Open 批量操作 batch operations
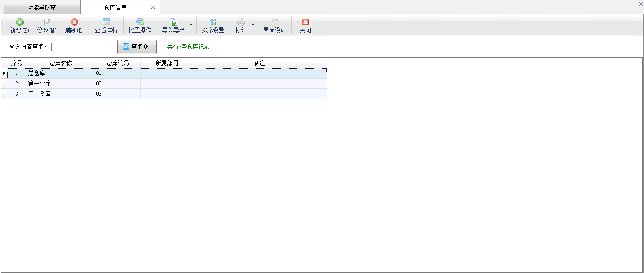This screenshot has width=644, height=273. (x=140, y=26)
